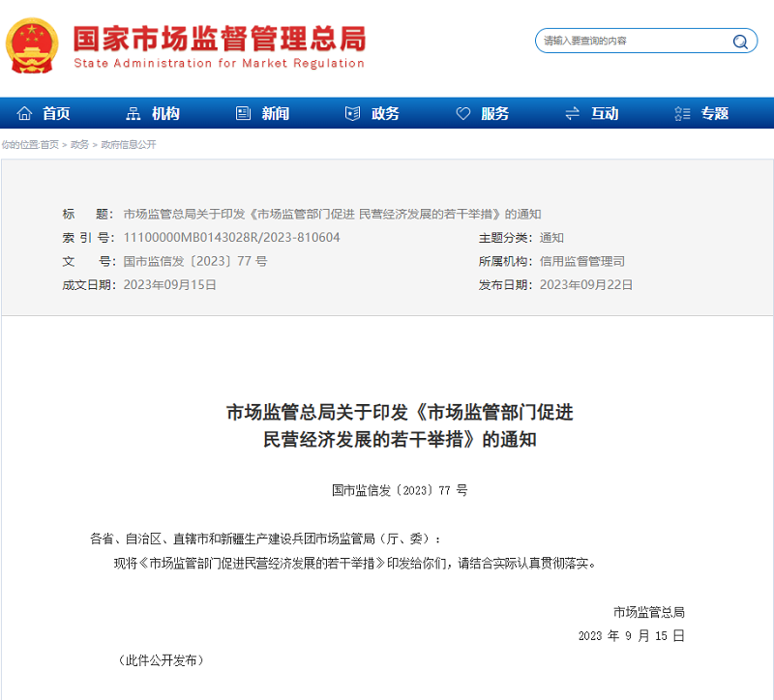774x700 pixels.
Task: Click the magnifier search icon
Action: coord(739,41)
